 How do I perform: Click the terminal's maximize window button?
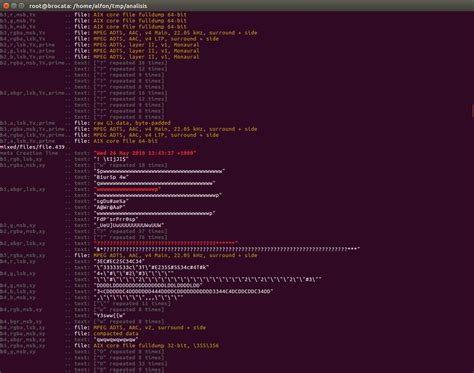click(x=21, y=6)
